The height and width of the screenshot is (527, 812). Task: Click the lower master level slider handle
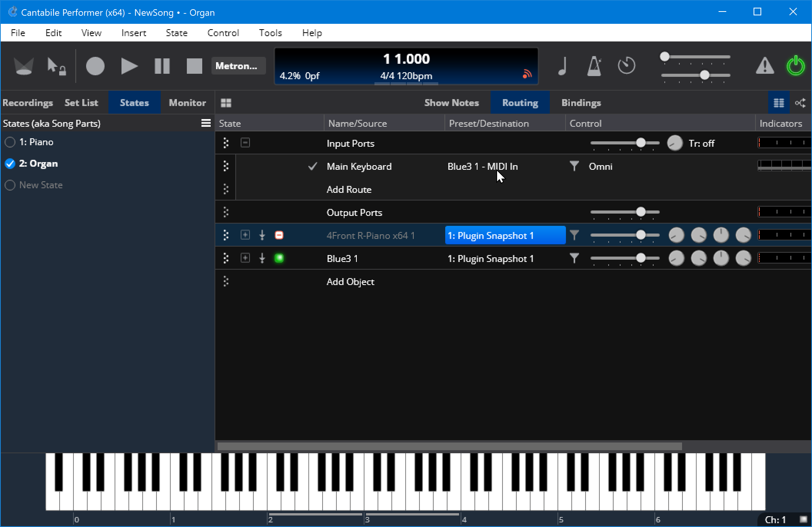pos(704,75)
